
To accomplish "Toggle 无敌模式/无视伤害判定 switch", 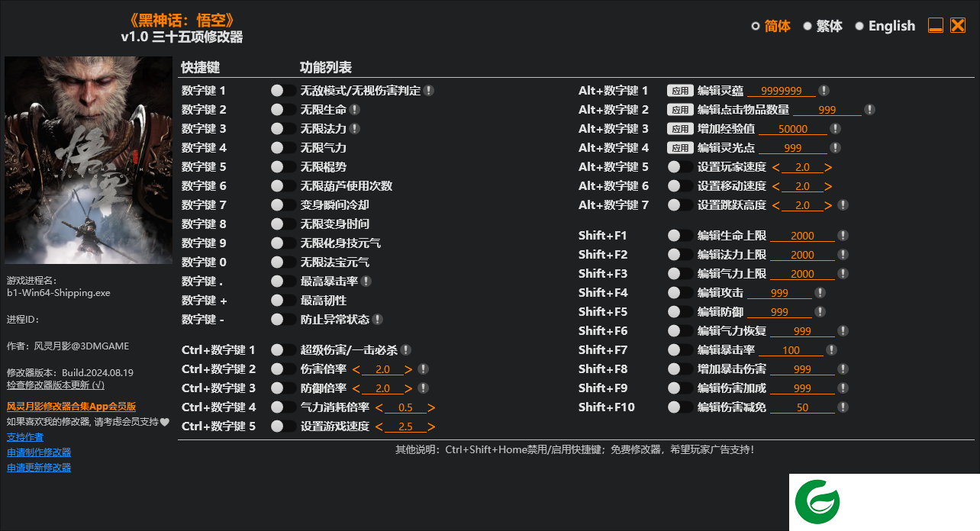I will pyautogui.click(x=283, y=91).
